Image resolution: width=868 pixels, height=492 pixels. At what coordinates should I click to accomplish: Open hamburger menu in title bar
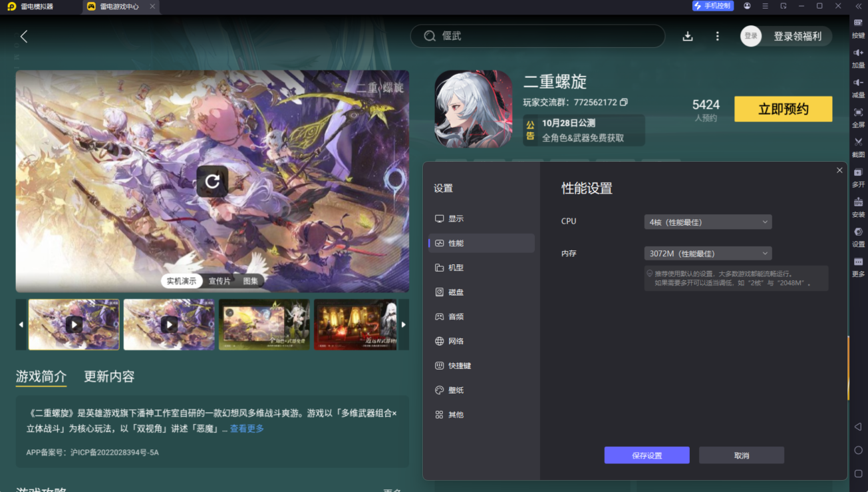point(766,6)
